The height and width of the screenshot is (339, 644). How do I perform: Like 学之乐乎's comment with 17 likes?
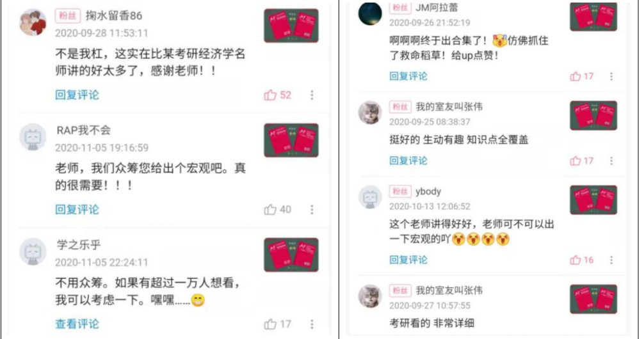point(277,324)
